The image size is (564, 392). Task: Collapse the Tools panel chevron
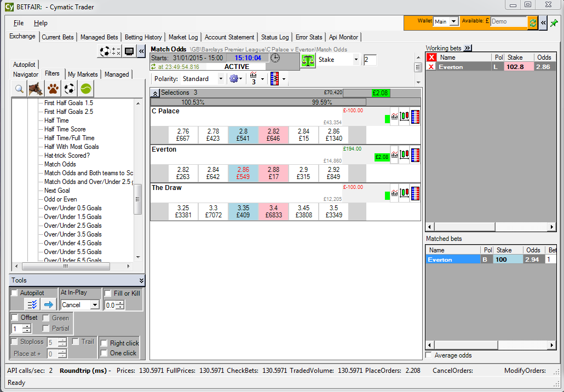point(141,280)
